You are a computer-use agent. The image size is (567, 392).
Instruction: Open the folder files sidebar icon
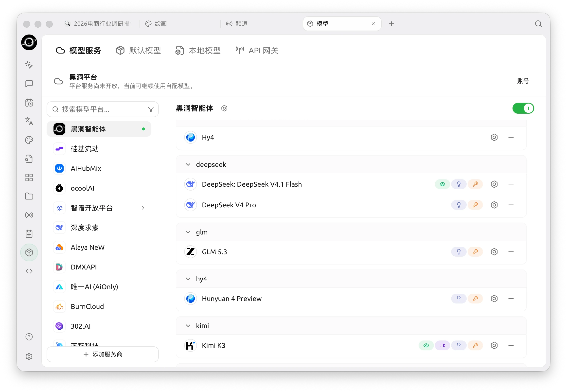pos(29,196)
